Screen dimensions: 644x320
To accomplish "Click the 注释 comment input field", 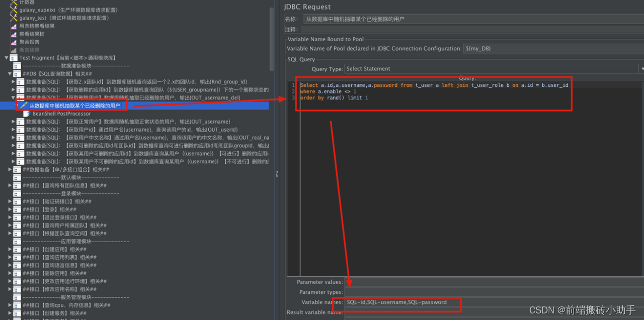I will [472, 30].
